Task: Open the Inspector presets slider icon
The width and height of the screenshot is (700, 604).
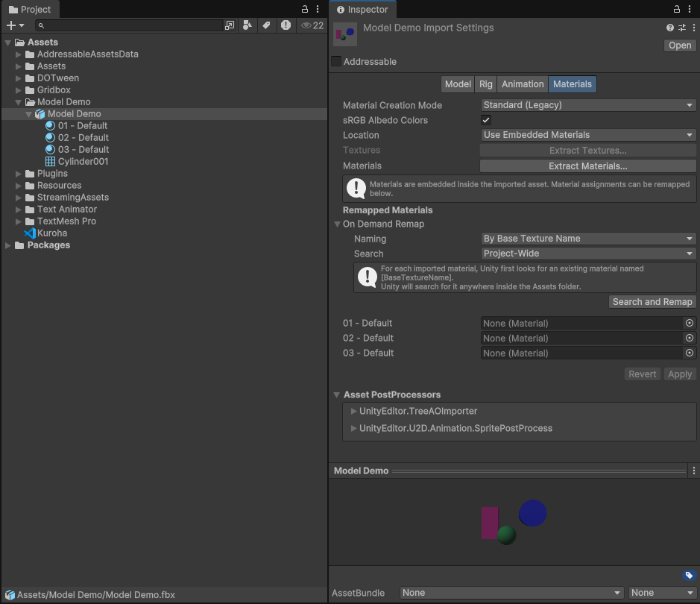Action: point(681,28)
